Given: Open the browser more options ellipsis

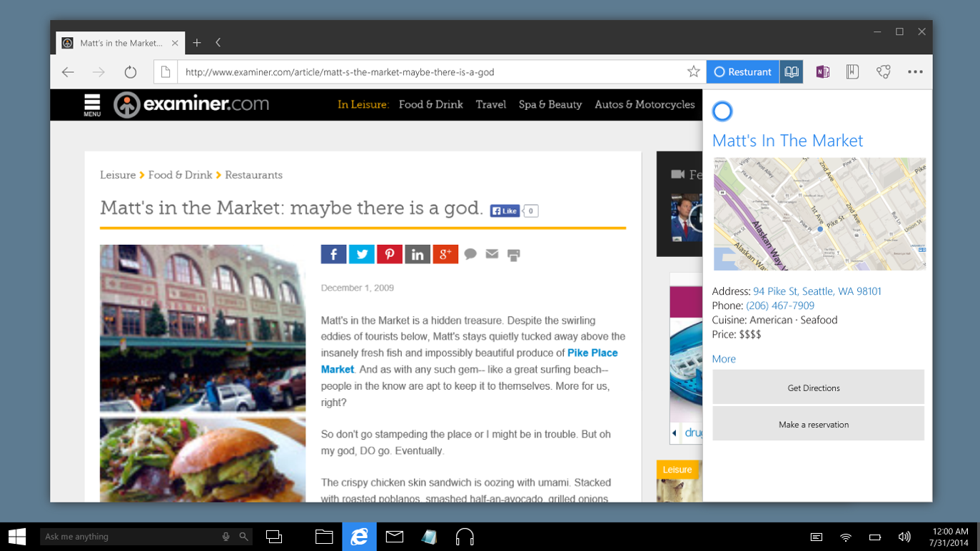Looking at the screenshot, I should coord(915,71).
